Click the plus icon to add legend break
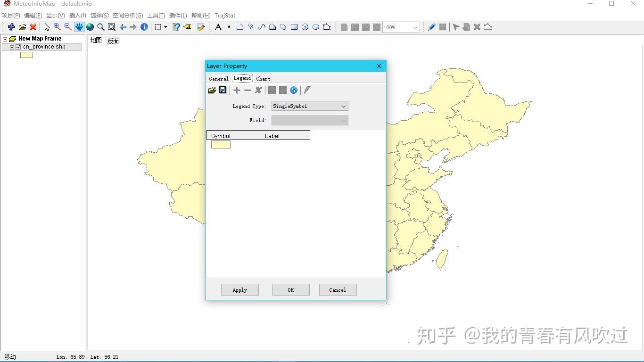The width and height of the screenshot is (644, 362). coord(237,90)
